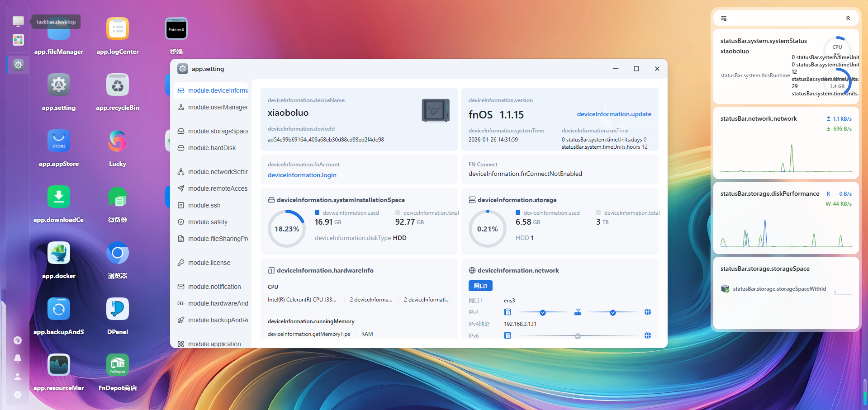868x410 pixels.
Task: Launch the Lucky app icon
Action: tap(118, 141)
